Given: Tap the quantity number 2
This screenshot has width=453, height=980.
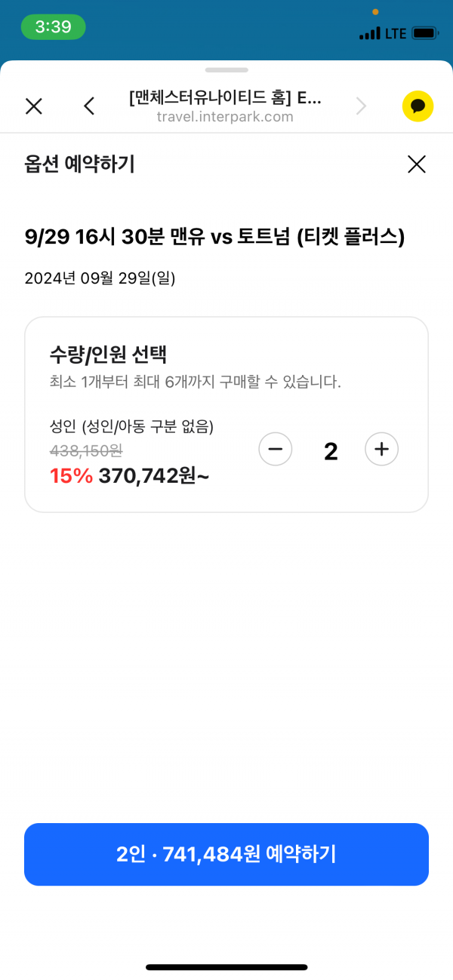Looking at the screenshot, I should coord(331,451).
